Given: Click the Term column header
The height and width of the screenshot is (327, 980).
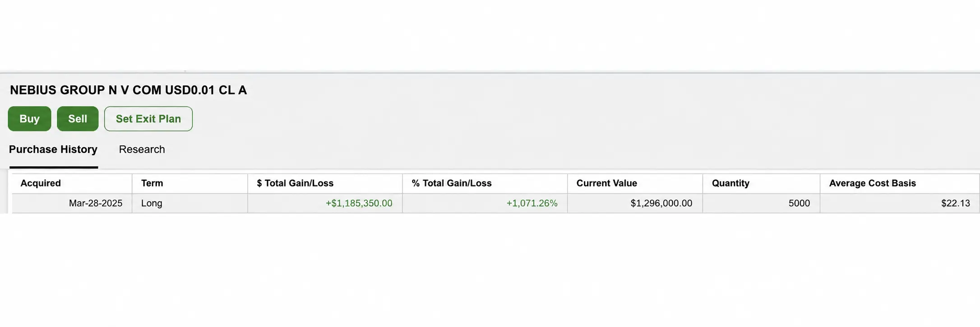Looking at the screenshot, I should 152,183.
